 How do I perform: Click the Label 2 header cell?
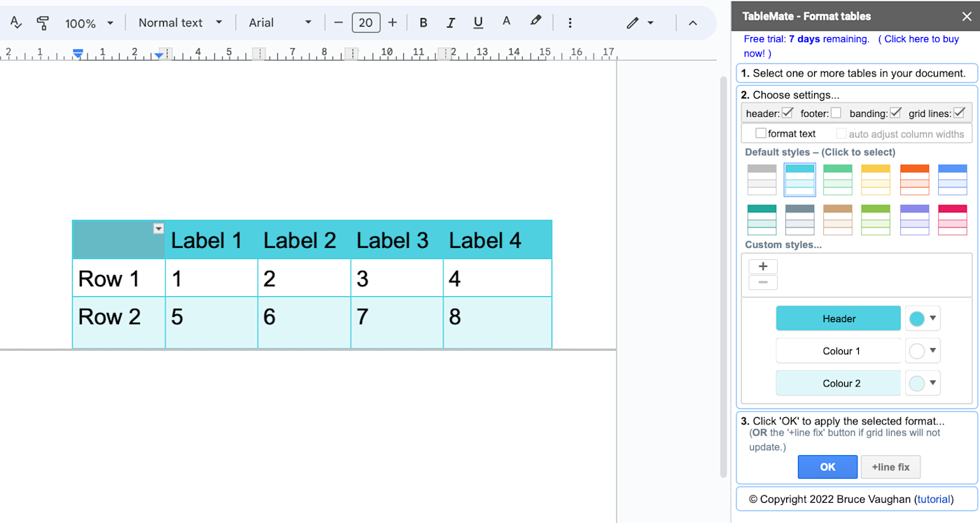coord(304,240)
